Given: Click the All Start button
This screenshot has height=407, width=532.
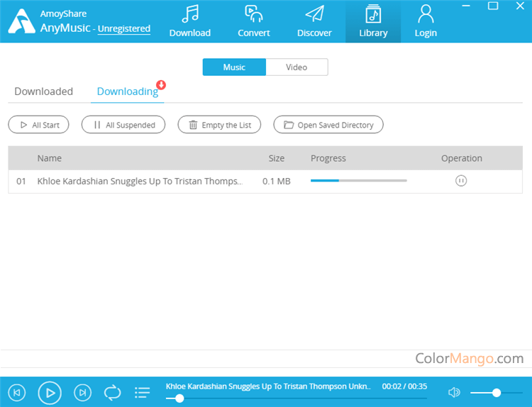Looking at the screenshot, I should coord(38,125).
